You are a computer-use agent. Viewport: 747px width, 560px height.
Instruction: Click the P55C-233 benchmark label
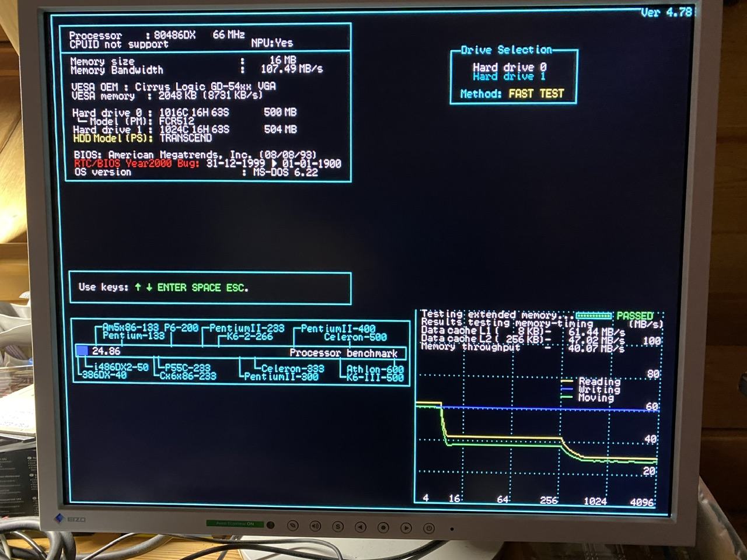tap(187, 367)
